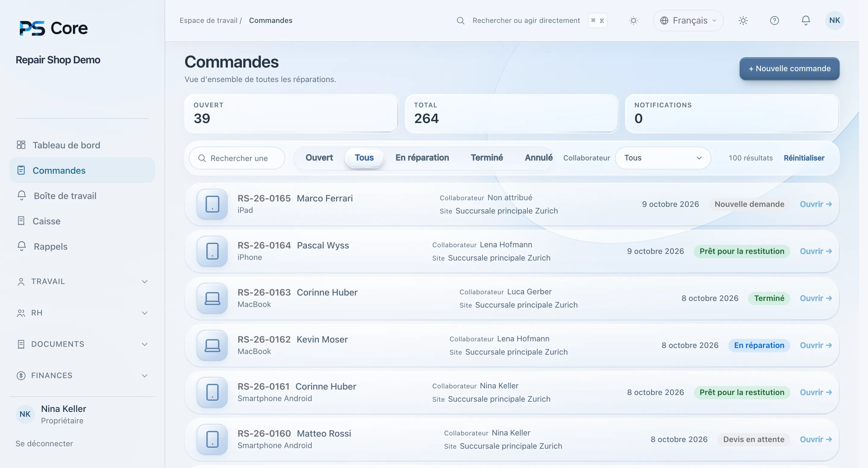The width and height of the screenshot is (868, 468).
Task: Click the Tableau de bord grid icon
Action: point(21,145)
